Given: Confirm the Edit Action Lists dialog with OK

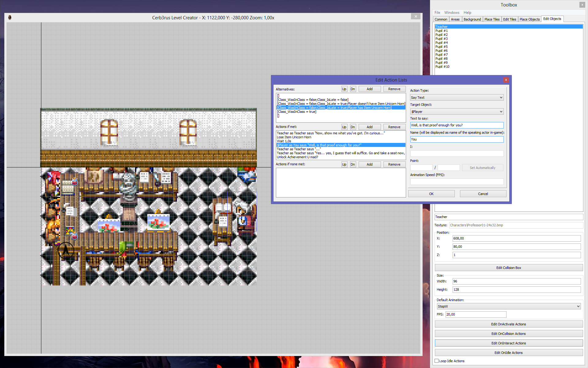Looking at the screenshot, I should [431, 194].
